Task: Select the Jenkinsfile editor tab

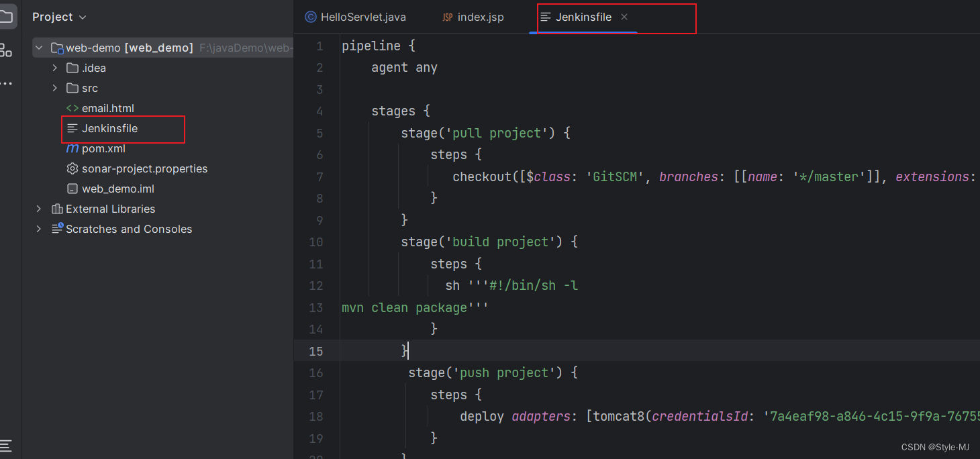Action: tap(583, 17)
